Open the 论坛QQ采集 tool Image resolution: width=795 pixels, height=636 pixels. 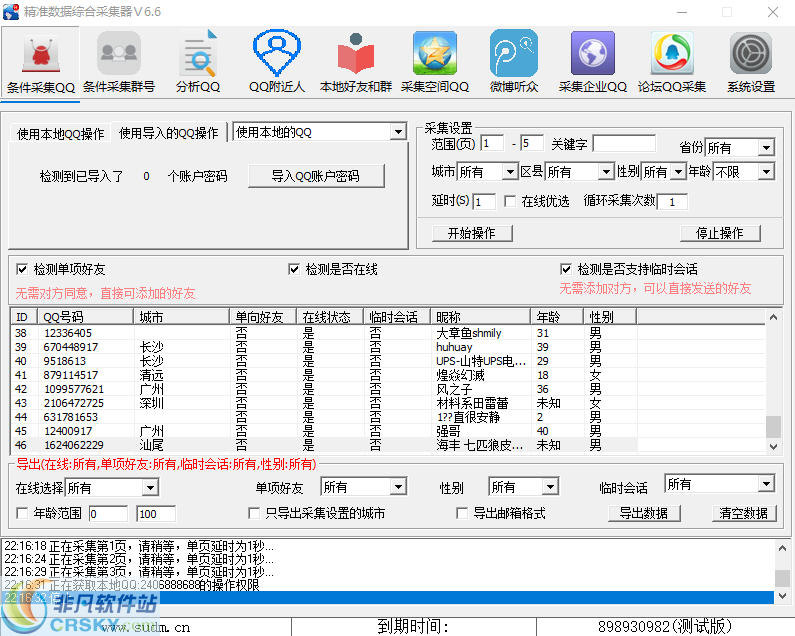672,62
